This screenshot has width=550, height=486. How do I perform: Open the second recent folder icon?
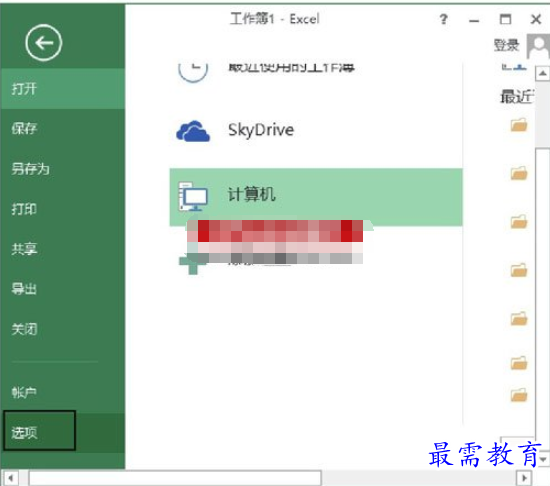coord(519,173)
